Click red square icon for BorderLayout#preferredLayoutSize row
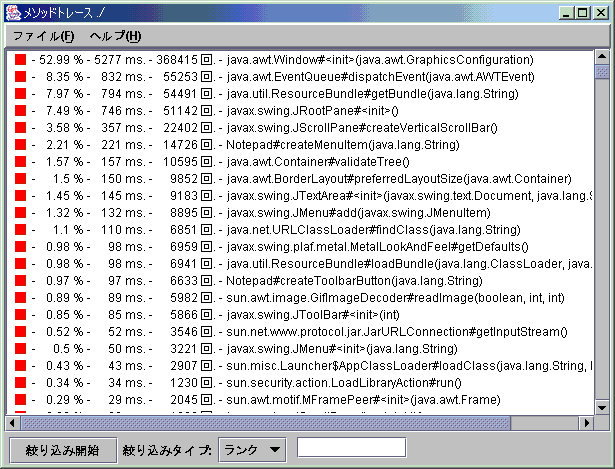Image resolution: width=615 pixels, height=469 pixels. coord(20,178)
